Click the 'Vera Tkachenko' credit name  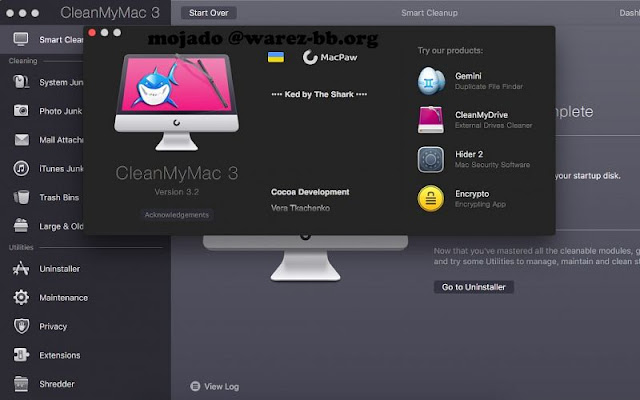(300, 208)
